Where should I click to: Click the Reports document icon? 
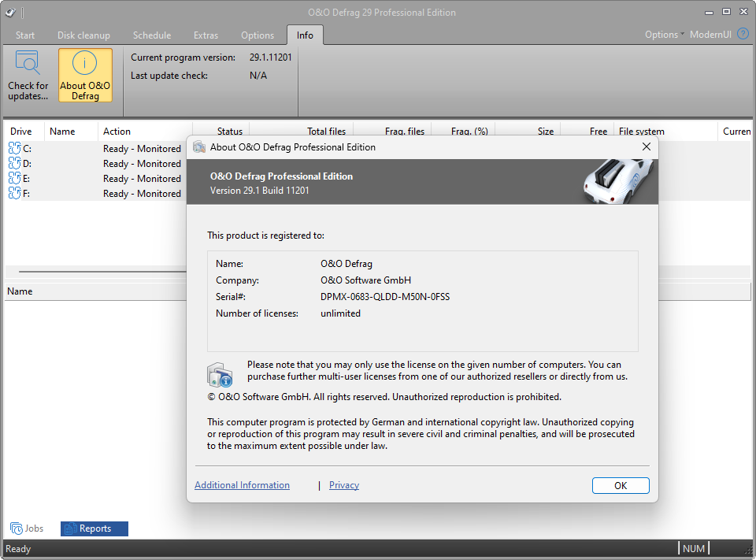[71, 528]
